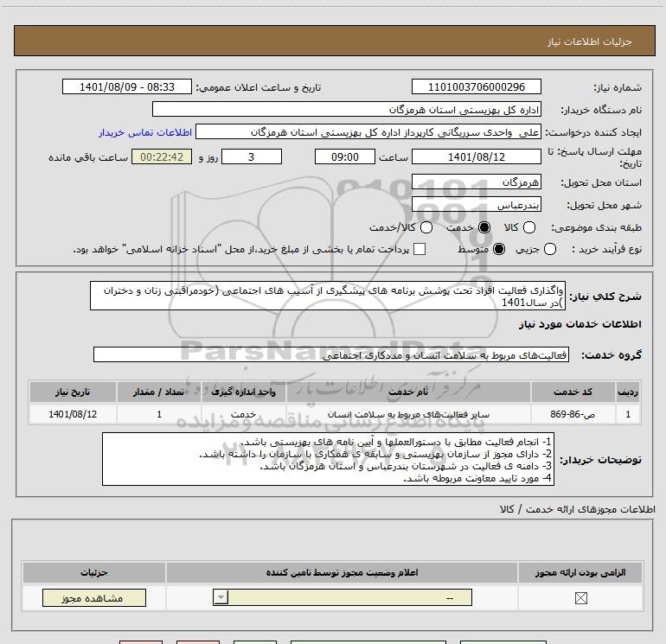Click the remaining time 00:22:42 field

pos(162,156)
